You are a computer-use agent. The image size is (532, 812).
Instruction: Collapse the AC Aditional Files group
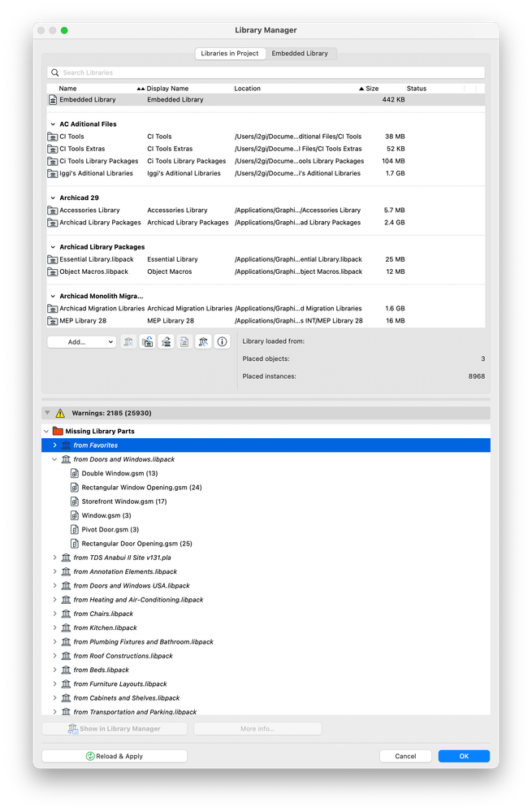pyautogui.click(x=53, y=124)
